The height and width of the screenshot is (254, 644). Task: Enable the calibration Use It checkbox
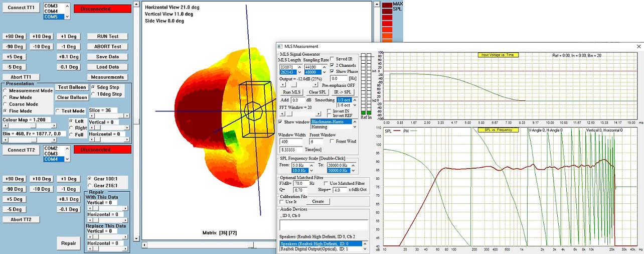(x=288, y=201)
